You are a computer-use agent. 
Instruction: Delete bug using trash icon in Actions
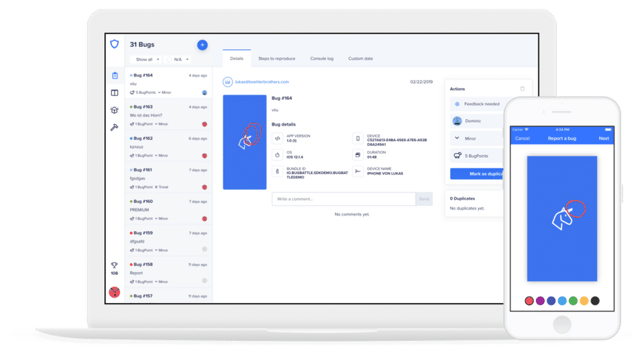pos(522,89)
